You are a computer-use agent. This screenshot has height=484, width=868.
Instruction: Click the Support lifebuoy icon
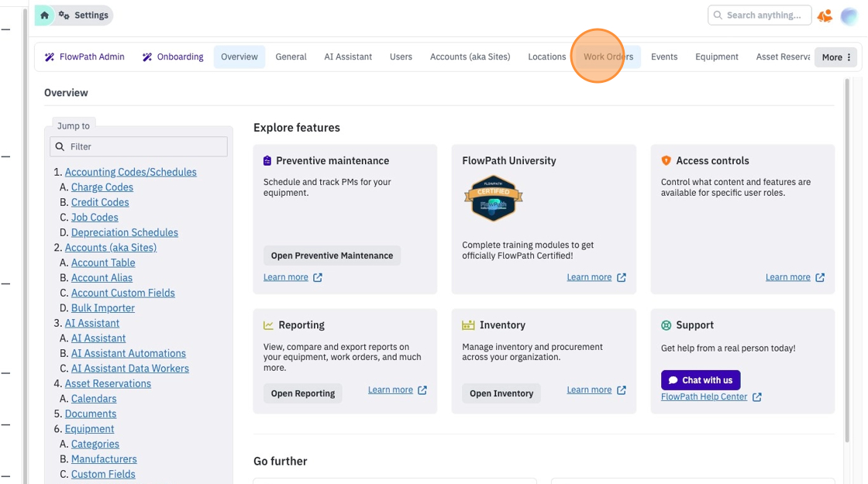pyautogui.click(x=666, y=325)
